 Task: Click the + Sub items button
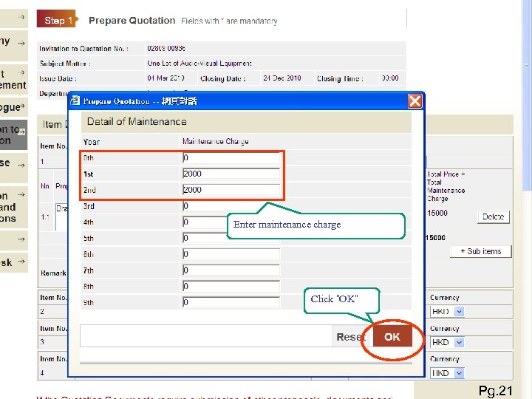pos(481,251)
